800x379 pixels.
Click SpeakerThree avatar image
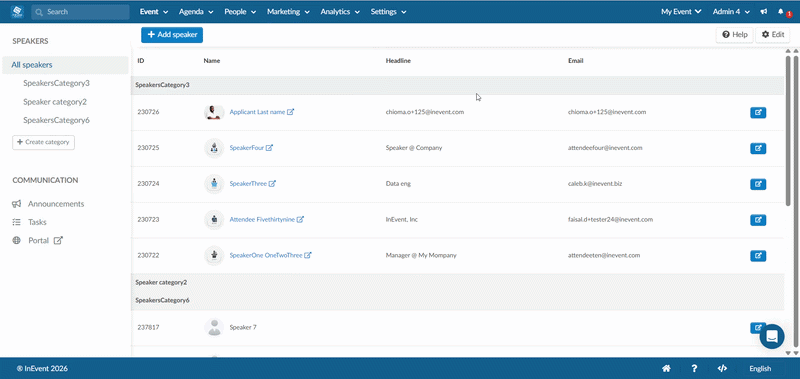(x=214, y=184)
